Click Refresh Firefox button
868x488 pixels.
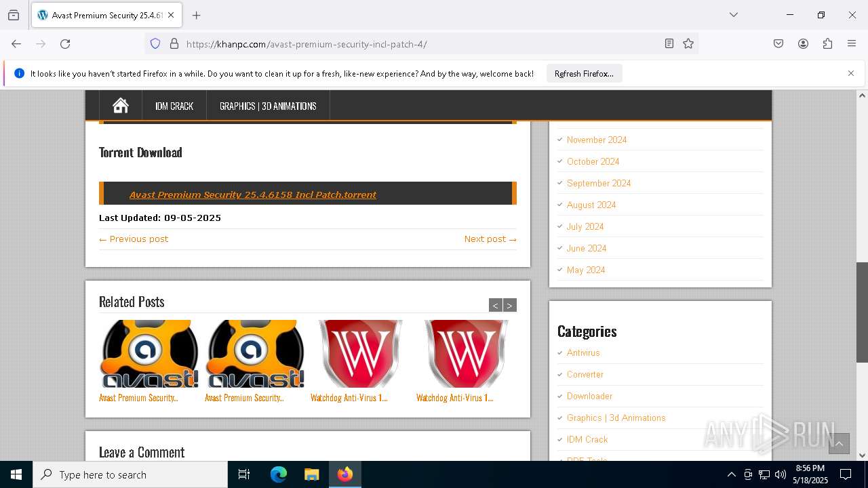tap(584, 73)
